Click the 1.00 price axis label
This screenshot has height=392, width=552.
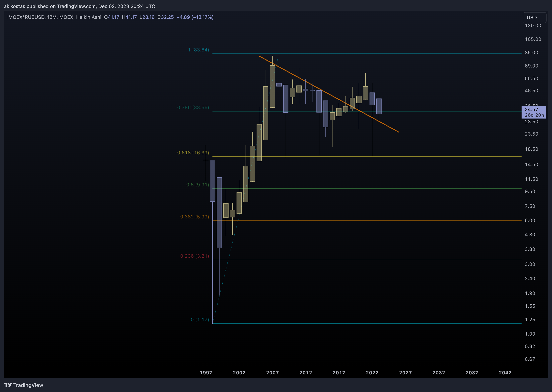click(530, 334)
